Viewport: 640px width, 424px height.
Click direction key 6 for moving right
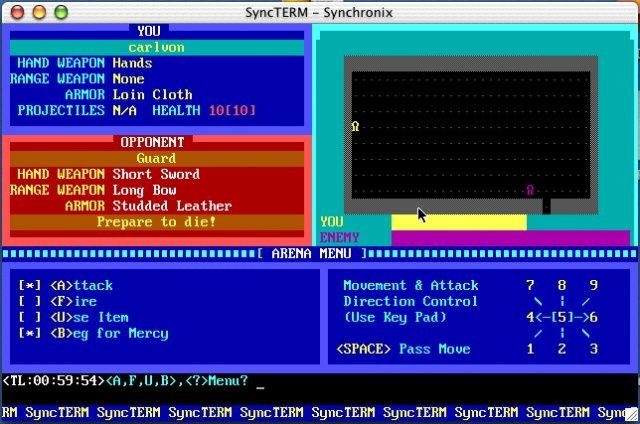point(594,317)
